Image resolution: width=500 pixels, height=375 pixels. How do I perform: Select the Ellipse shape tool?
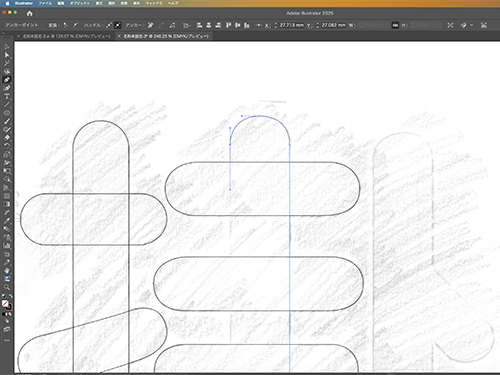[x=7, y=113]
